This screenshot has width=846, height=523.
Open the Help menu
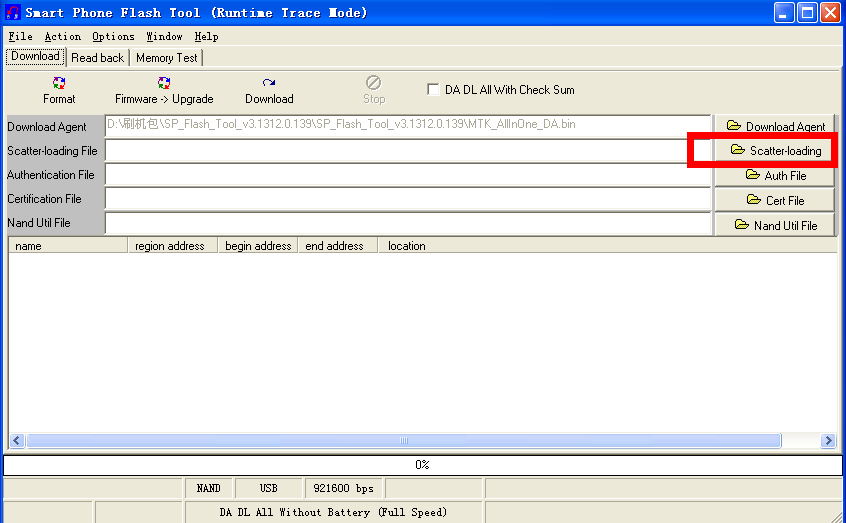[x=206, y=37]
